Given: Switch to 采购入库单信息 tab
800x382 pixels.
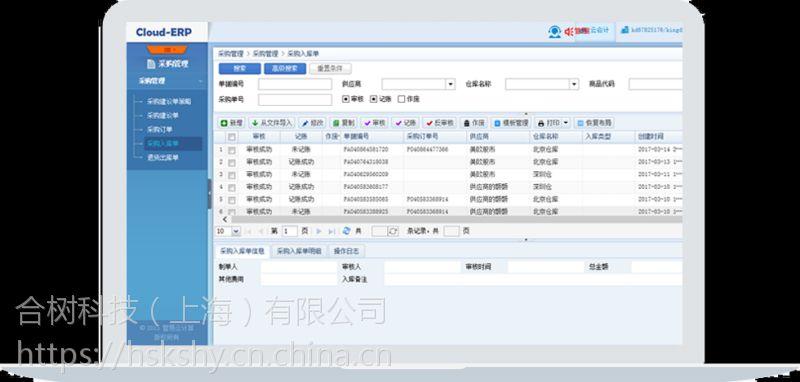Looking at the screenshot, I should [x=242, y=251].
